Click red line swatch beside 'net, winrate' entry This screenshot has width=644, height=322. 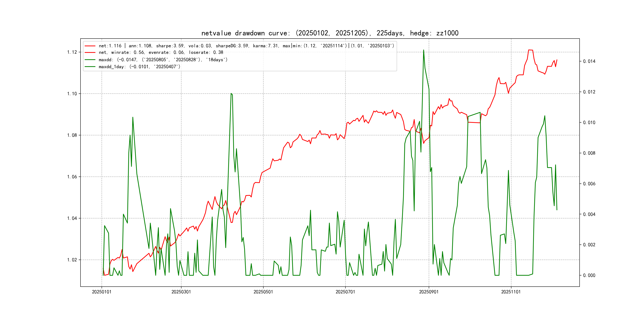click(90, 52)
